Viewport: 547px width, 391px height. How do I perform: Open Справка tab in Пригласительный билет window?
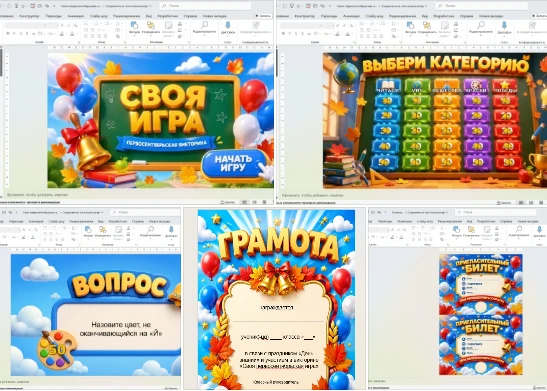[x=506, y=221]
